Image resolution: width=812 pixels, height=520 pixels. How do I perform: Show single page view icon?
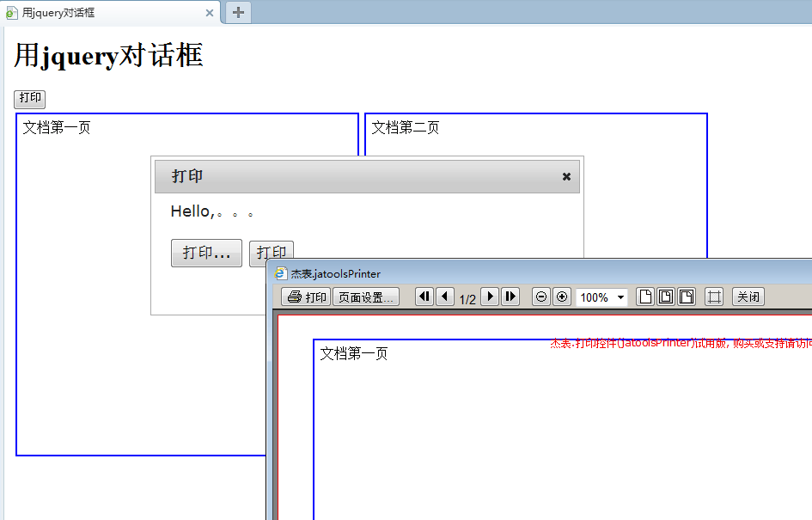(x=645, y=297)
